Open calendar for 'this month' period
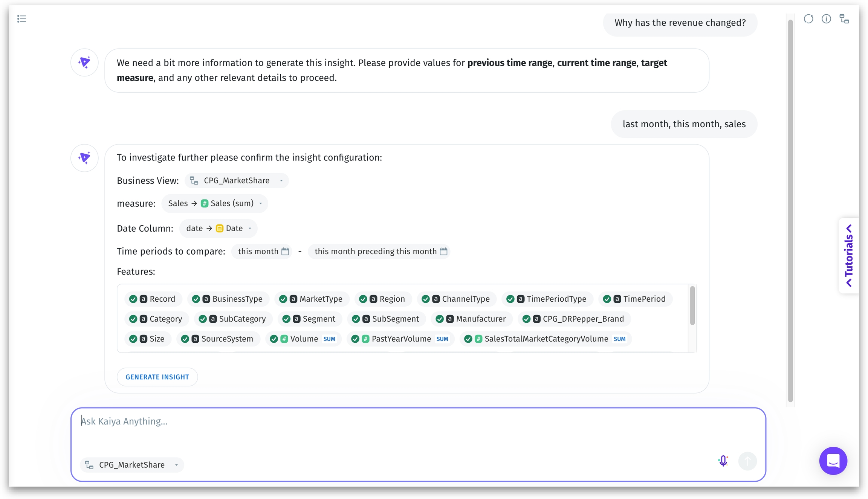868x499 pixels. (x=285, y=251)
